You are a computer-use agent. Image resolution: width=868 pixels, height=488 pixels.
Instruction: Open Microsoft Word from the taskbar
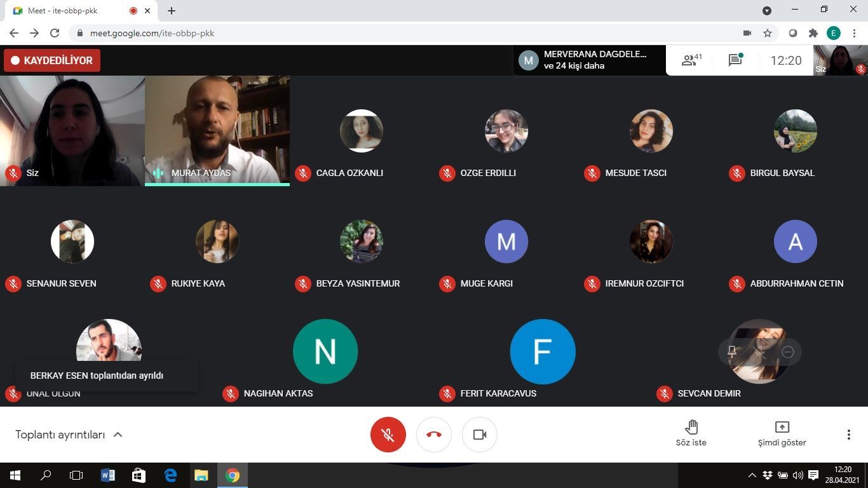coord(107,475)
